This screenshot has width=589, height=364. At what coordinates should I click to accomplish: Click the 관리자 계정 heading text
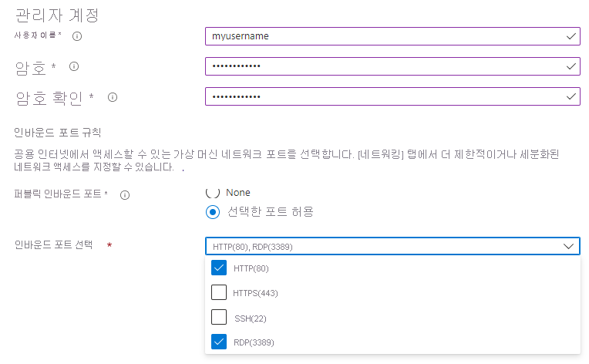click(57, 15)
